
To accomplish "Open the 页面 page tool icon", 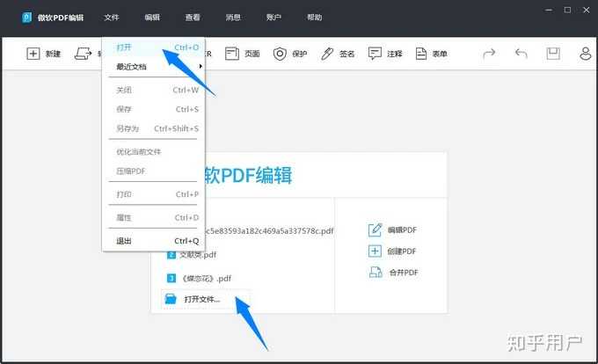I will [231, 54].
